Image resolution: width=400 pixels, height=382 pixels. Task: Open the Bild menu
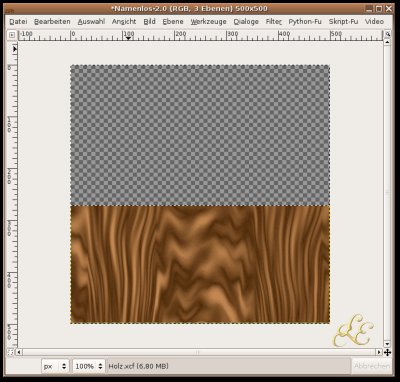150,22
